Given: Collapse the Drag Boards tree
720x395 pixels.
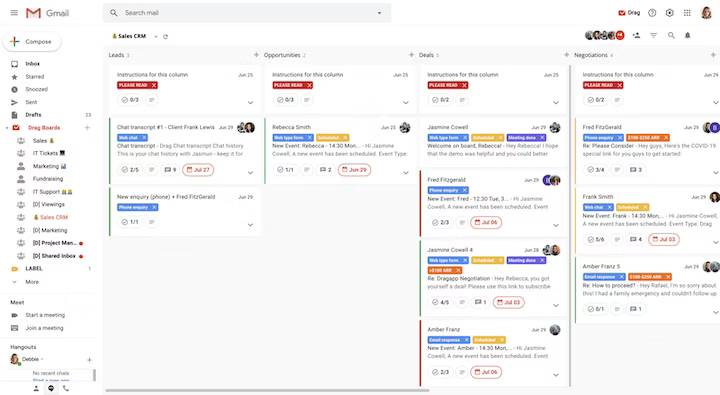Looking at the screenshot, I should [7, 128].
